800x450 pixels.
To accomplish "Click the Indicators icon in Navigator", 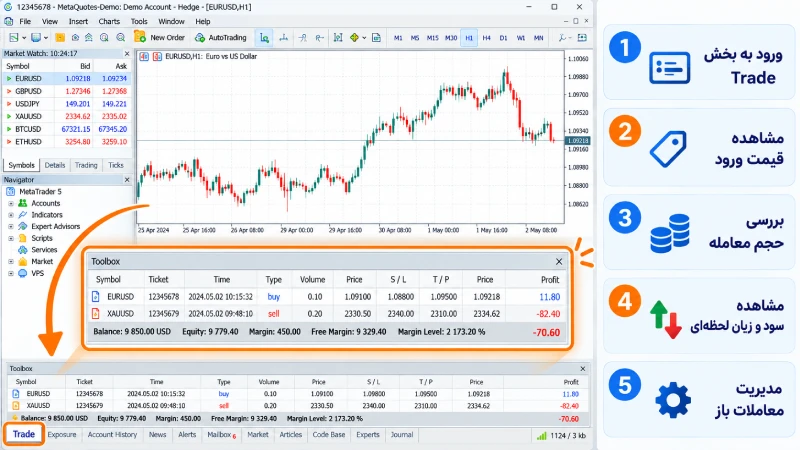I will click(22, 215).
